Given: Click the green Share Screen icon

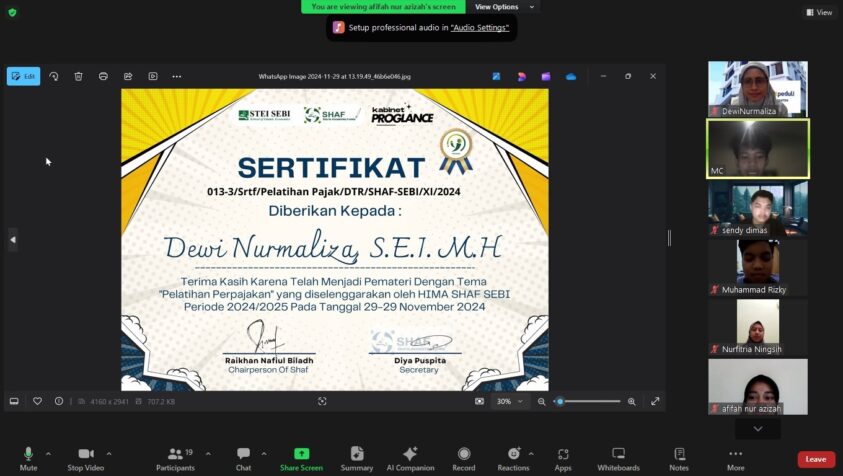Looking at the screenshot, I should pyautogui.click(x=301, y=454).
